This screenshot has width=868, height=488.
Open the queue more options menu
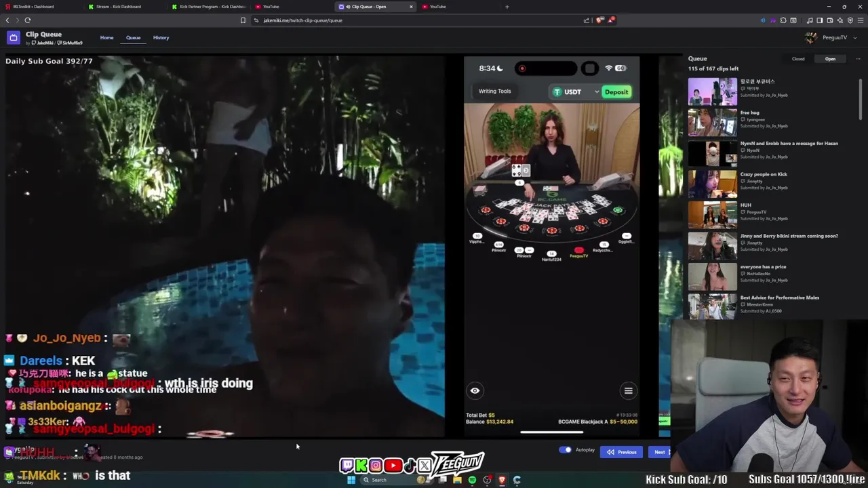click(857, 59)
